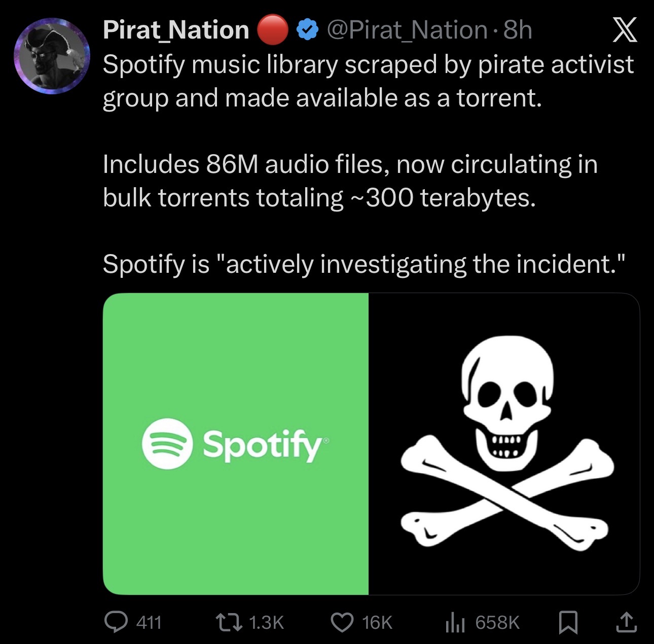Screen dimensions: 654x644
Task: Open the Pirat_Nation profile avatar
Action: 52,56
